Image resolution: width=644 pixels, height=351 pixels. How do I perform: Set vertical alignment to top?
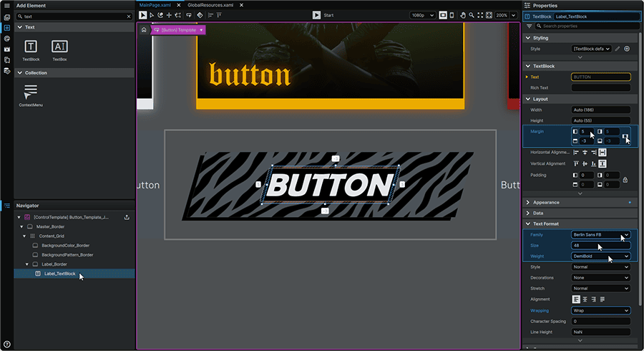(576, 163)
